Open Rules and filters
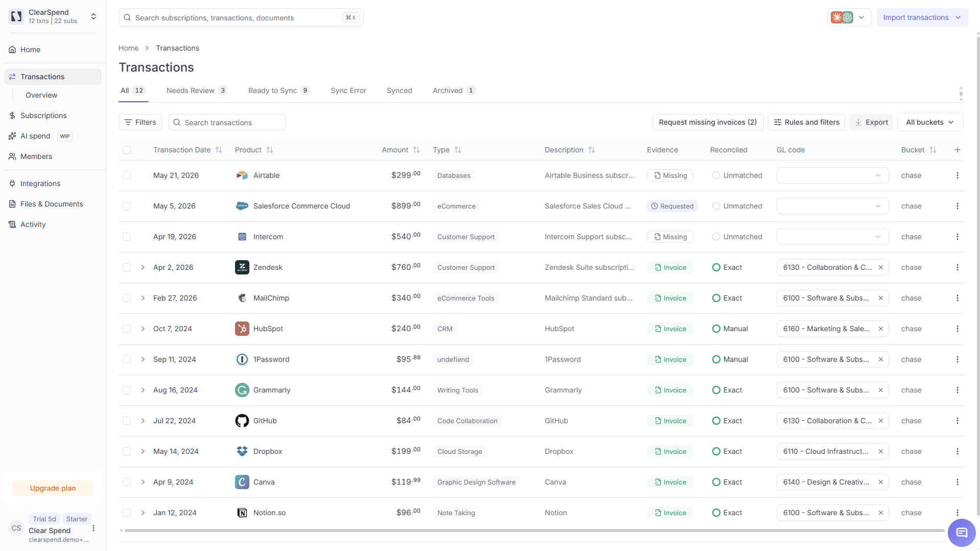Viewport: 980px width, 551px height. tap(806, 122)
